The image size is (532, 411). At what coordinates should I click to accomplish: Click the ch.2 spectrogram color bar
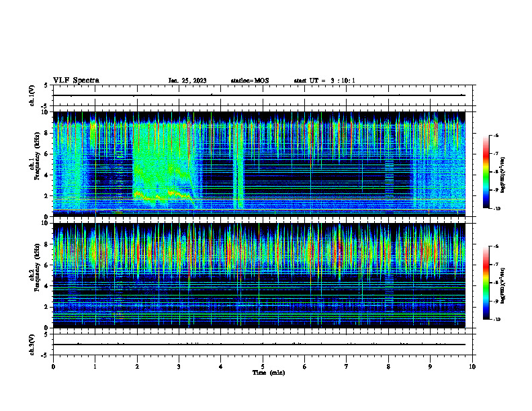486,283
